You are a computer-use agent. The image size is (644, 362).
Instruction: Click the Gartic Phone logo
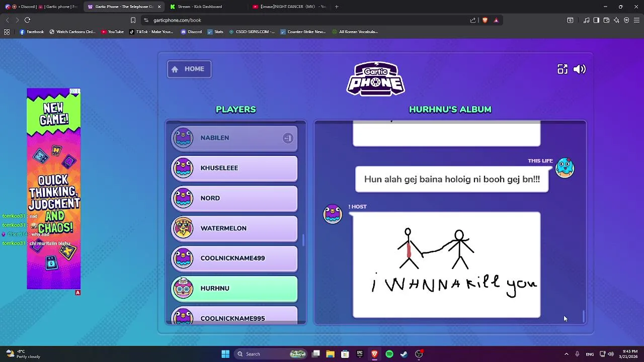376,78
